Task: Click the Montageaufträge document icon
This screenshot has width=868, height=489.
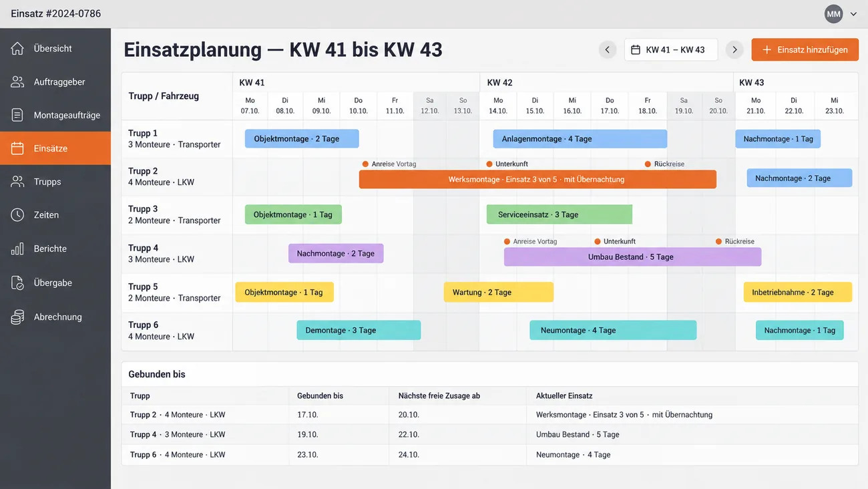Action: (17, 115)
